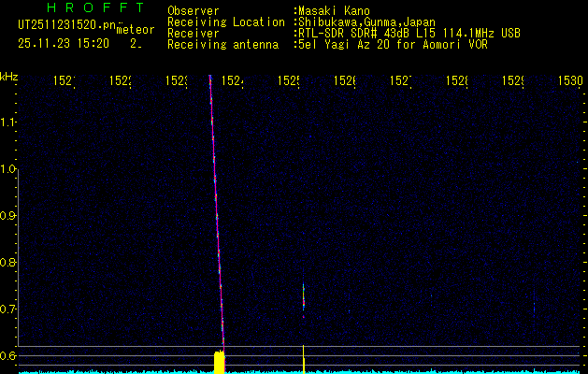This screenshot has width=588, height=374.
Task: Click the 0.6 mark on frequency axis
Action: tap(8, 355)
